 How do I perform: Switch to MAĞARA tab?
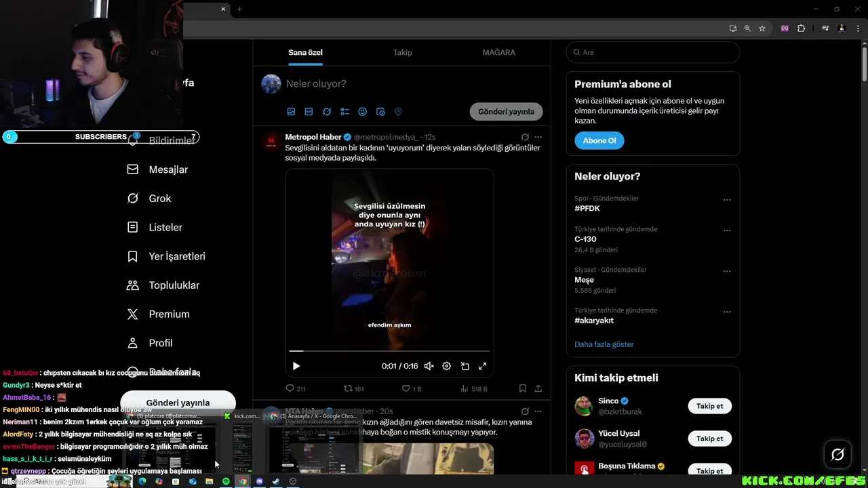(499, 52)
